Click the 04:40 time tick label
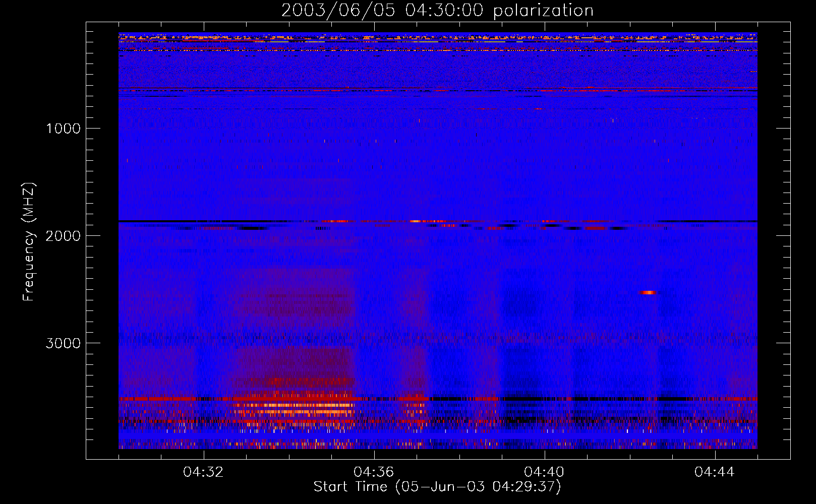 [544, 472]
